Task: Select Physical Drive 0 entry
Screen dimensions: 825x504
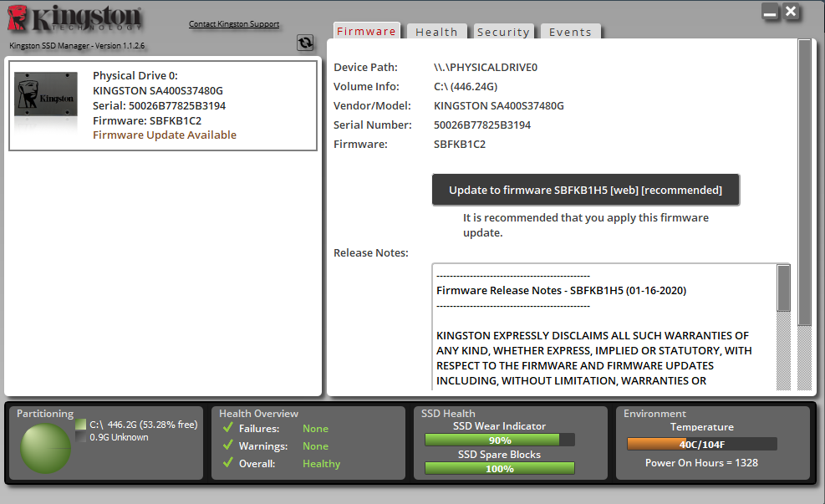Action: click(163, 106)
